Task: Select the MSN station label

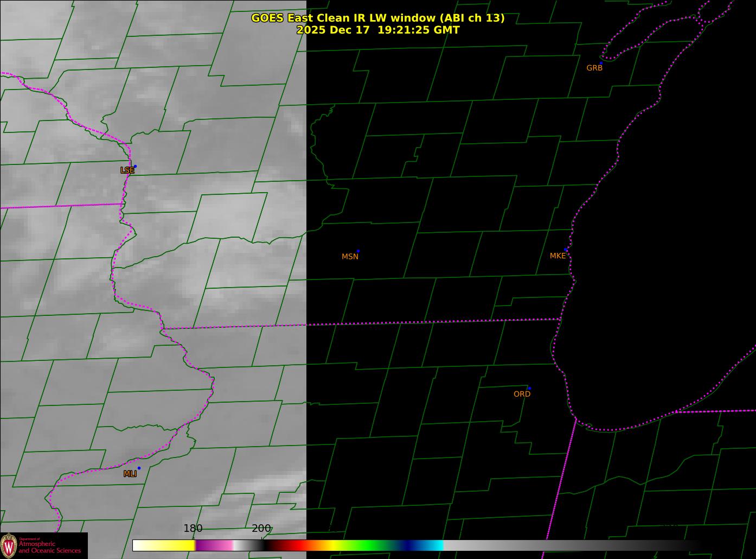Action: pyautogui.click(x=350, y=257)
